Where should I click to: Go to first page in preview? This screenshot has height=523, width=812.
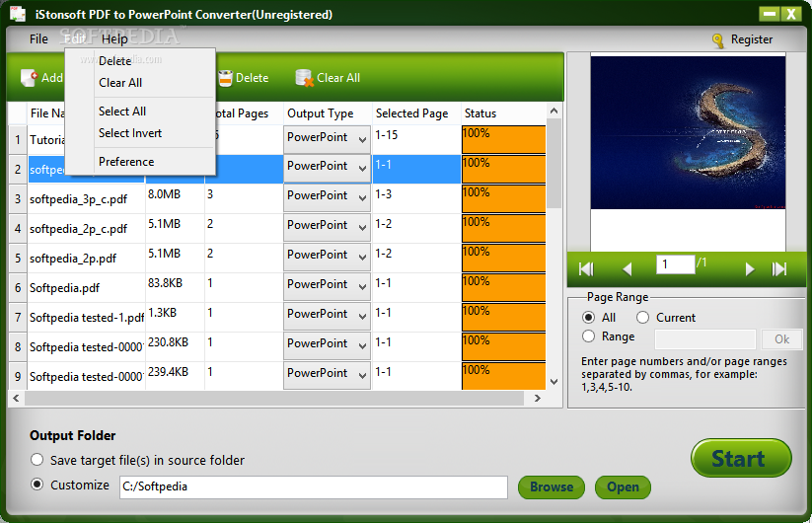[586, 268]
